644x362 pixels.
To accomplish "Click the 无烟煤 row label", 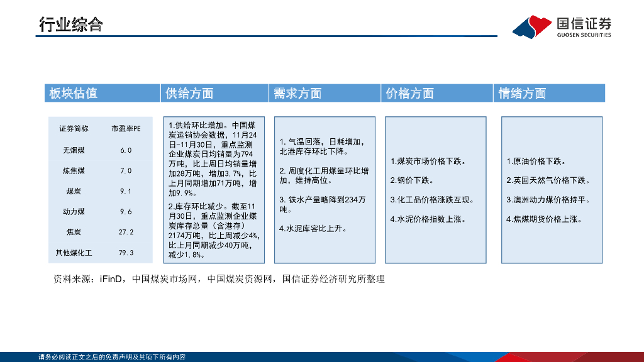I will [74, 151].
